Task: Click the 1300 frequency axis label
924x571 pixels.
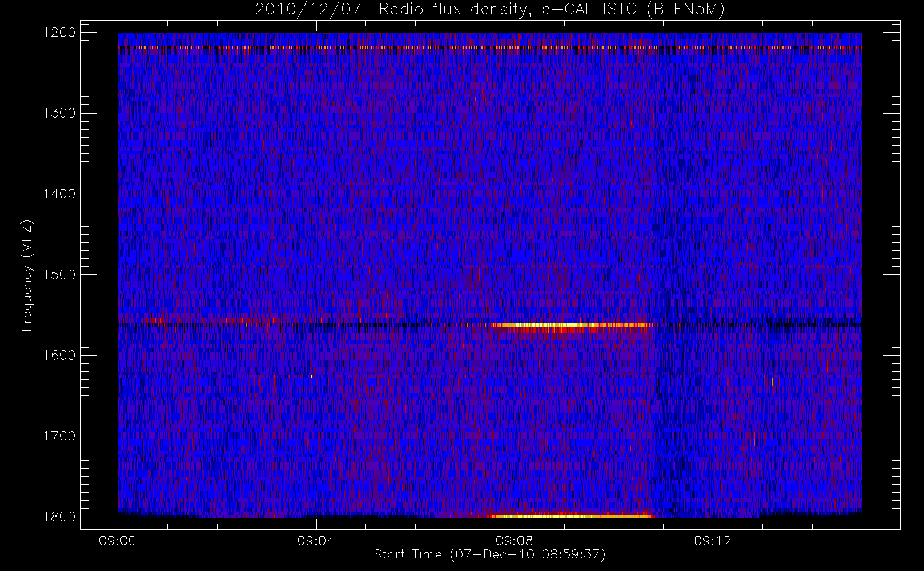Action: [59, 113]
